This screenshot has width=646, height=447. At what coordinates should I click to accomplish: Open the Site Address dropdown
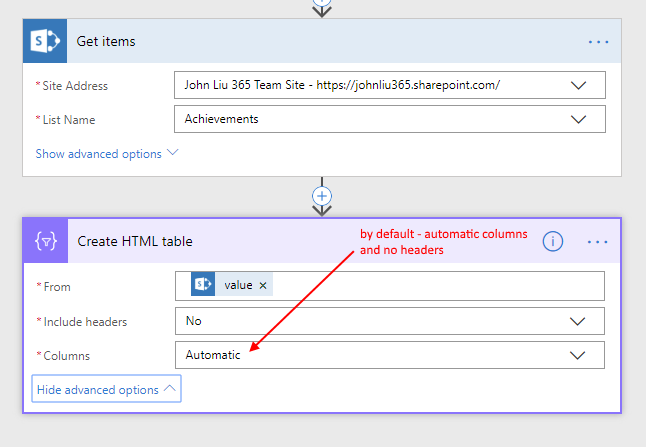click(578, 86)
